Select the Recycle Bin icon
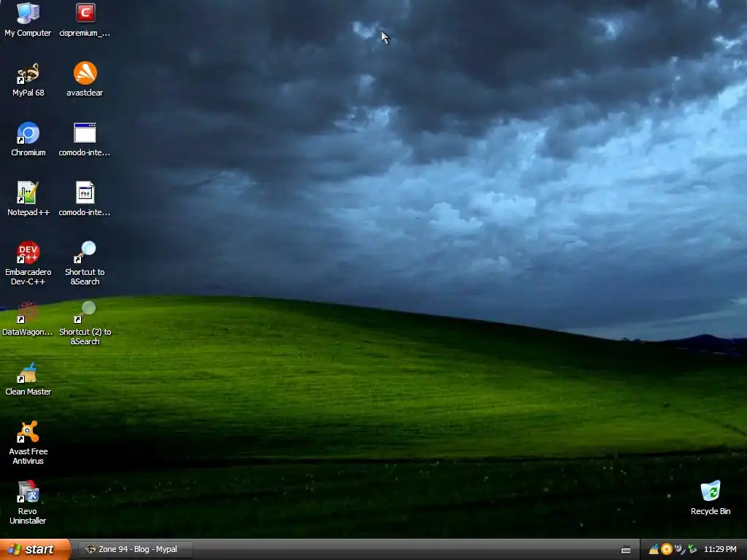 [x=711, y=498]
